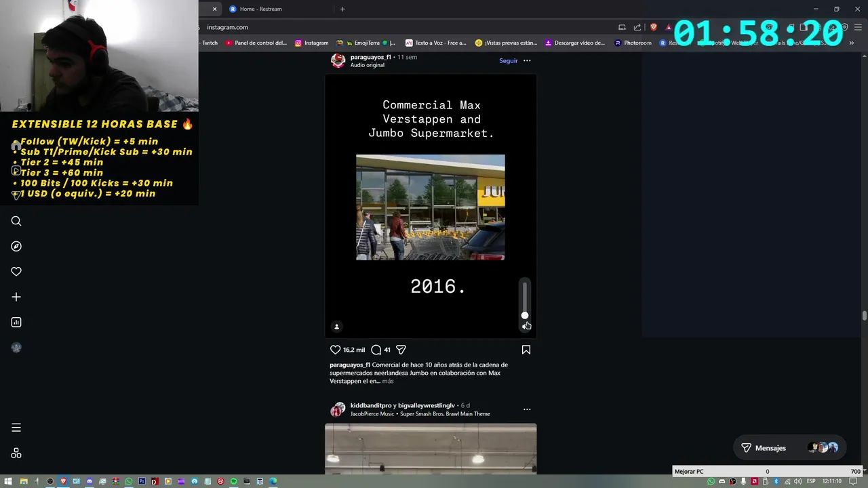
Task: Click paraguayos_f1 avatar in post header
Action: point(338,60)
